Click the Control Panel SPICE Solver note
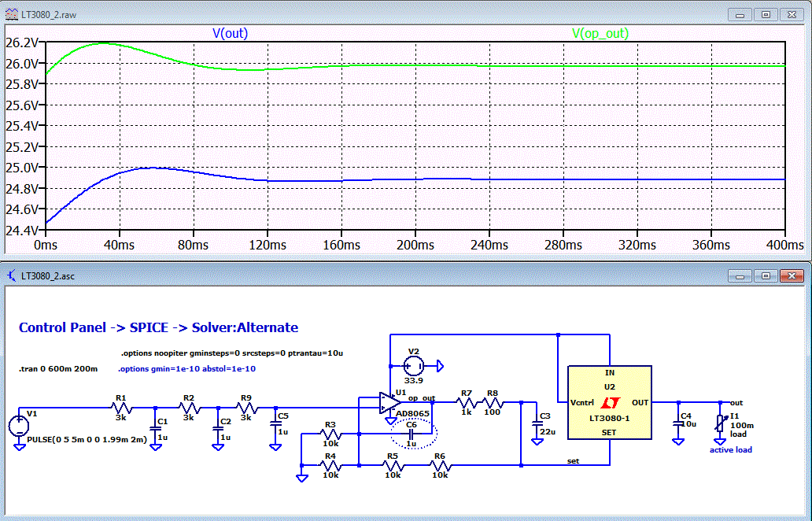This screenshot has width=812, height=521. (158, 327)
